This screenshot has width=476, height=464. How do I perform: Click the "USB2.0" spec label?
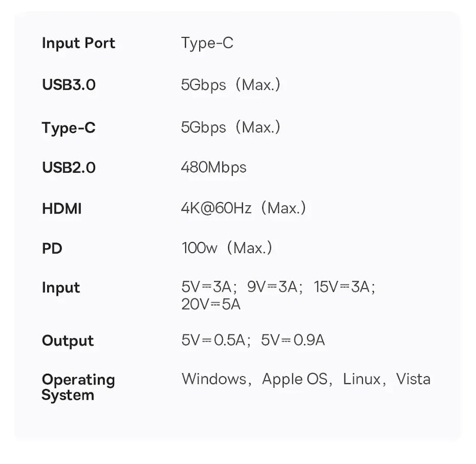[69, 168]
